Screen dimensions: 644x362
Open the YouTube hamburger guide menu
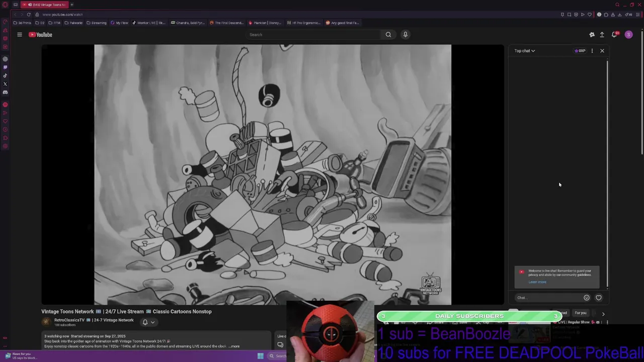click(x=20, y=35)
